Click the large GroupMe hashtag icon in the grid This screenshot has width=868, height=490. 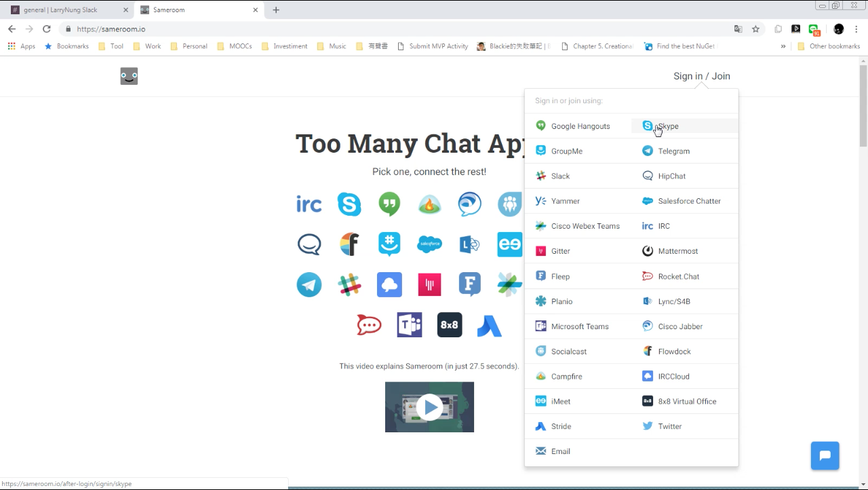tap(389, 244)
